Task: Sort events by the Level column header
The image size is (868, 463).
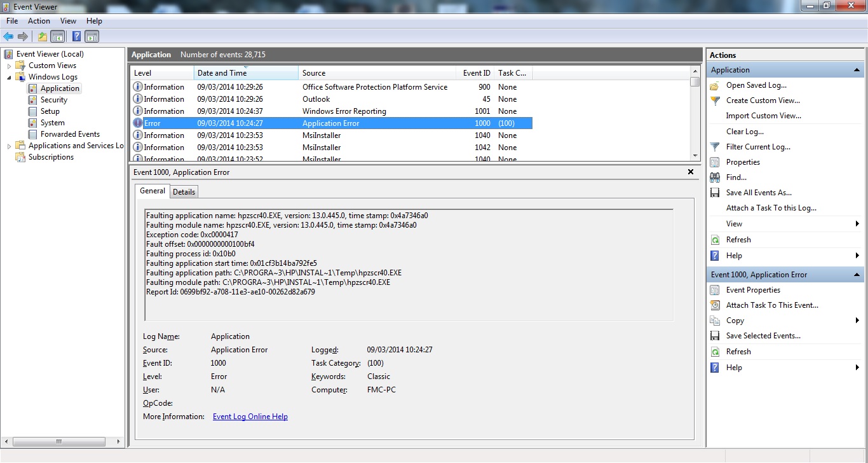Action: 161,73
